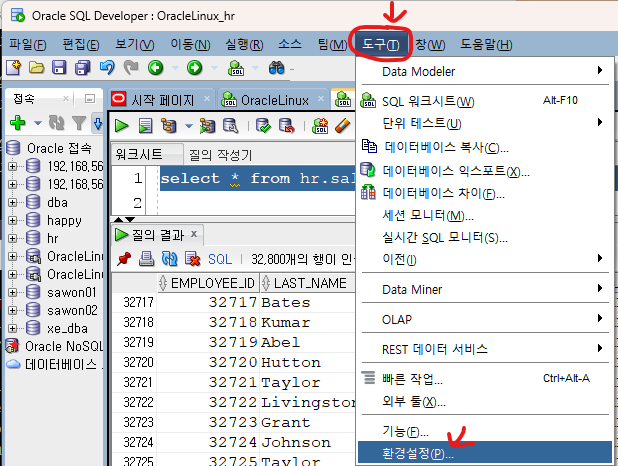Open the Data Miner submenu
618x466 pixels.
coord(486,289)
